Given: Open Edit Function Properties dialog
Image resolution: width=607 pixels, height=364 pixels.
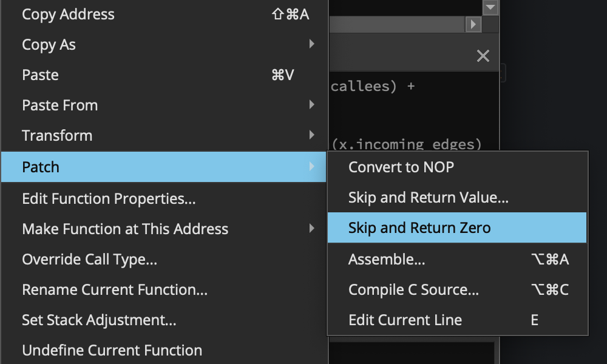Looking at the screenshot, I should pos(109,198).
